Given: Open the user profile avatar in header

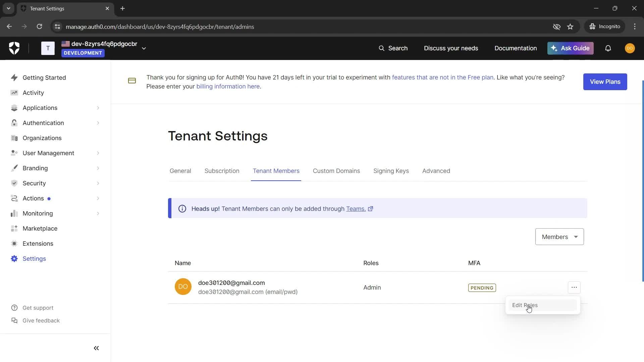Looking at the screenshot, I should (630, 48).
